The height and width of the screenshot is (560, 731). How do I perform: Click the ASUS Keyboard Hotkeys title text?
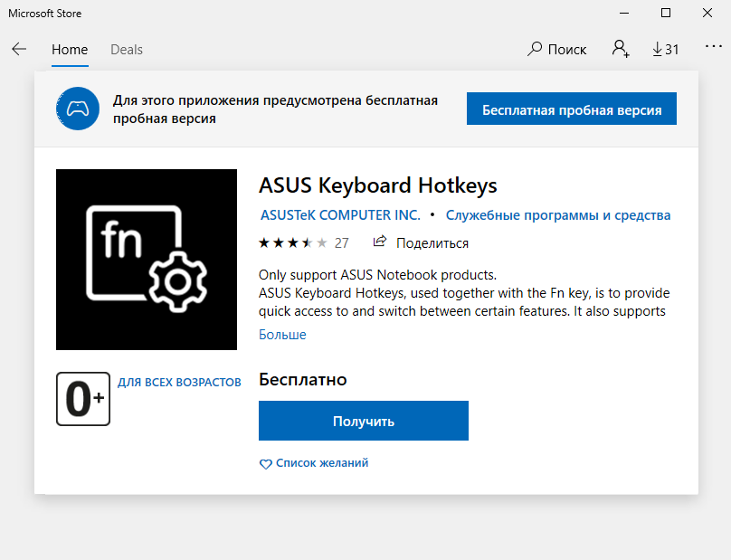point(378,185)
